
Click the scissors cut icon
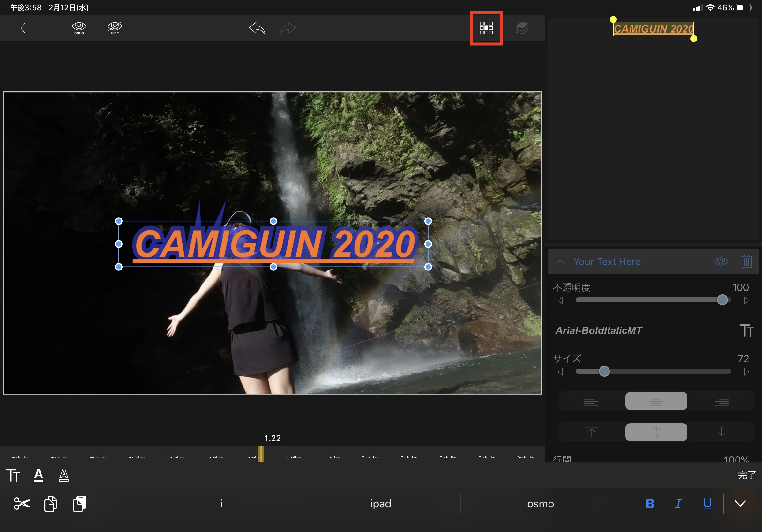(22, 504)
